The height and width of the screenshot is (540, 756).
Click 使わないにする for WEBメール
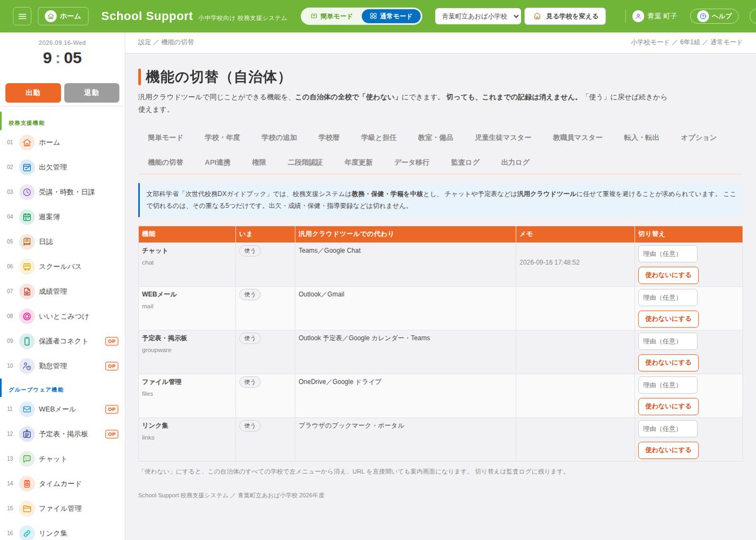pos(668,319)
